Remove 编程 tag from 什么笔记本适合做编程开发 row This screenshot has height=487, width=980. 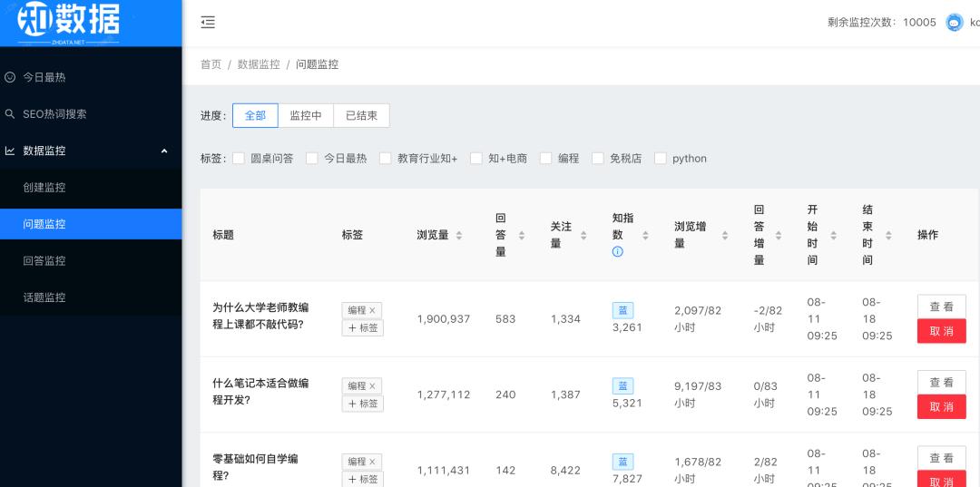(x=373, y=385)
